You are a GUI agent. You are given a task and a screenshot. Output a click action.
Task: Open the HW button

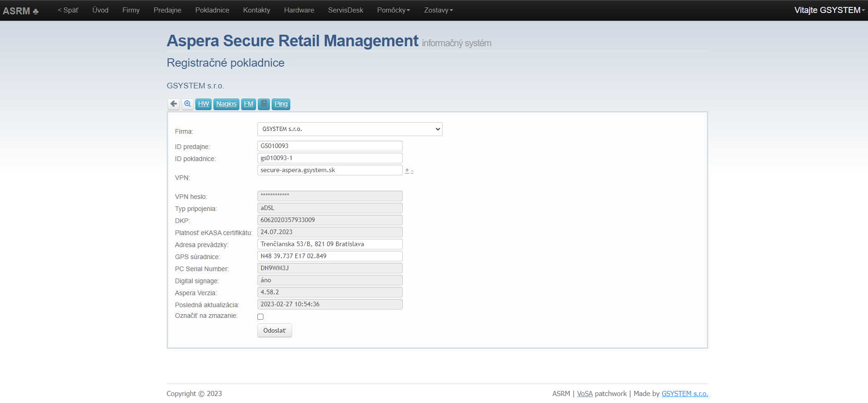[204, 104]
